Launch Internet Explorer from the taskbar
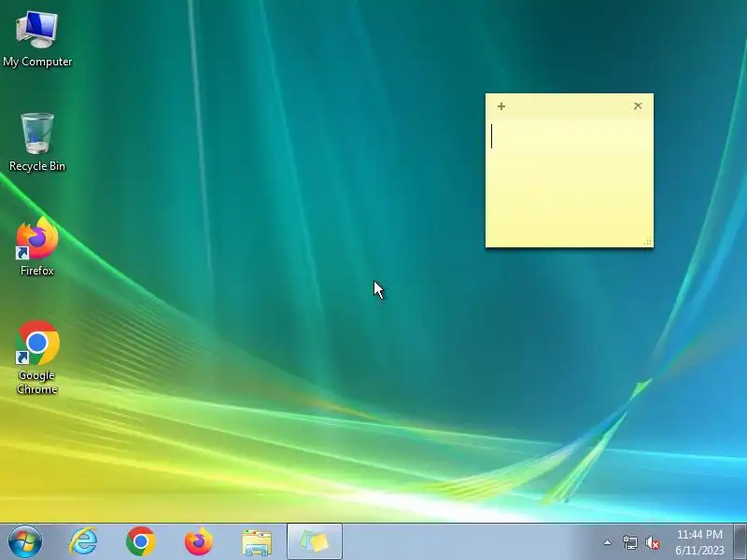Viewport: 747px width, 560px height. (x=83, y=541)
